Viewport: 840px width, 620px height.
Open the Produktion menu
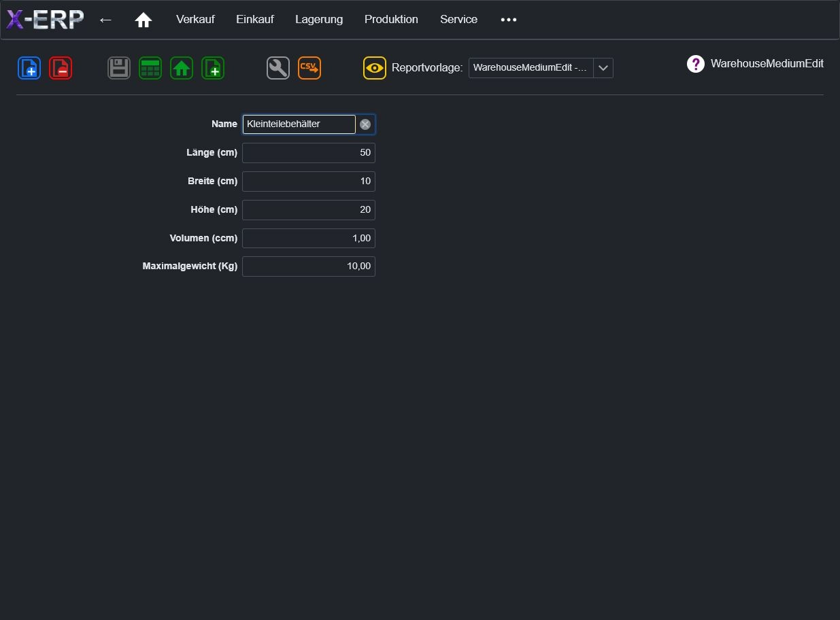pyautogui.click(x=391, y=20)
